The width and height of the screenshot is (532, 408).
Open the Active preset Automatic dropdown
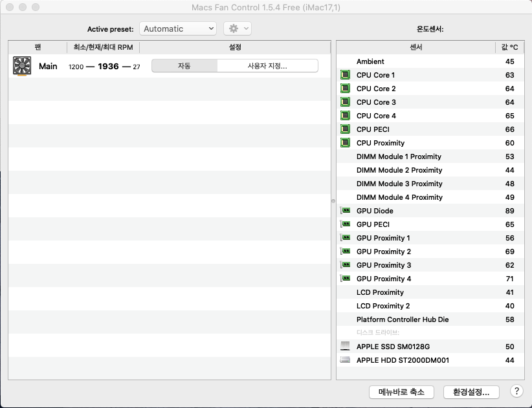click(x=178, y=29)
